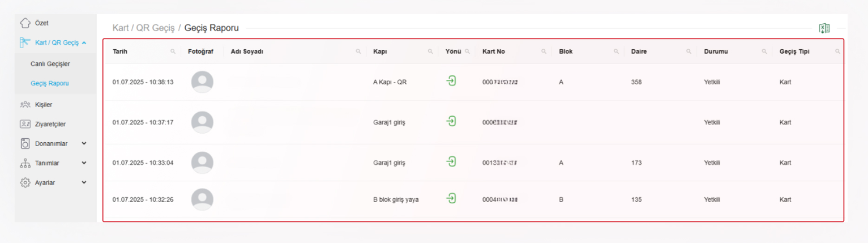Click the date 01.07.2025 - 10:32:26
Screen dimensions: 868x243
(x=143, y=199)
